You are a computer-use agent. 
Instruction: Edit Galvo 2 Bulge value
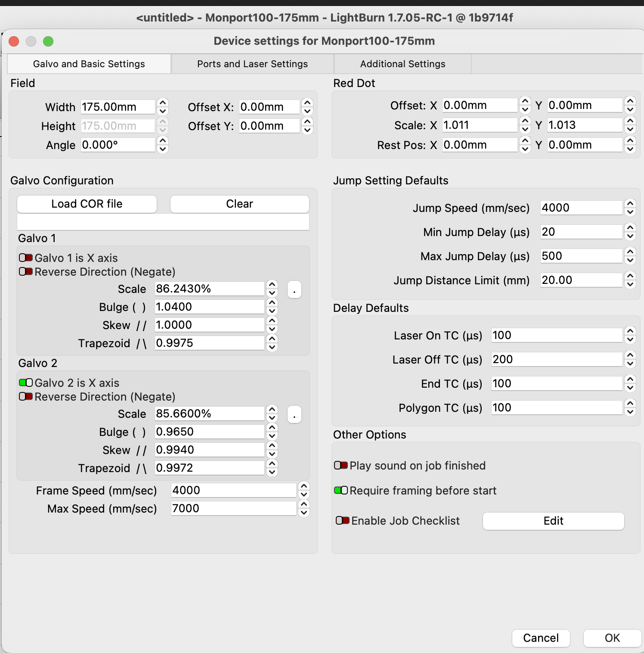(x=210, y=432)
